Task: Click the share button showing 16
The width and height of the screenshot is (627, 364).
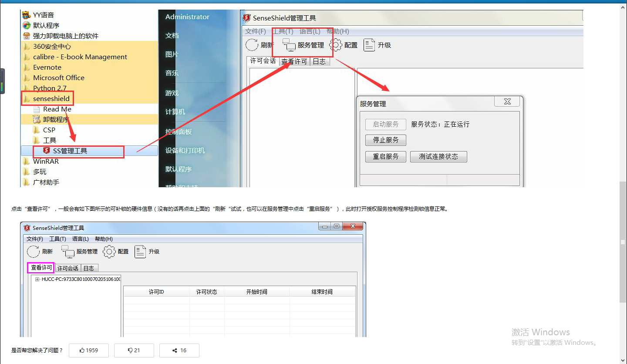Action: 179,350
